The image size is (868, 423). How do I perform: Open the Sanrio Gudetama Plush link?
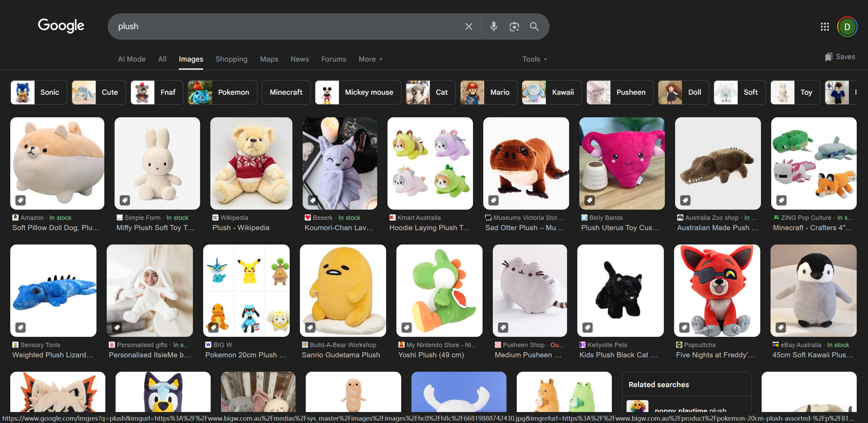[341, 355]
